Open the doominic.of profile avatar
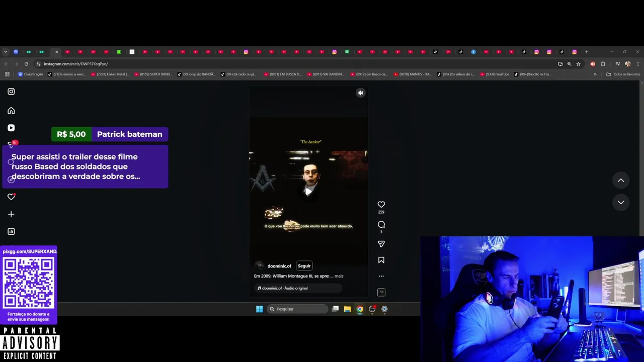Screen dimensions: 644x362 pos(259,266)
